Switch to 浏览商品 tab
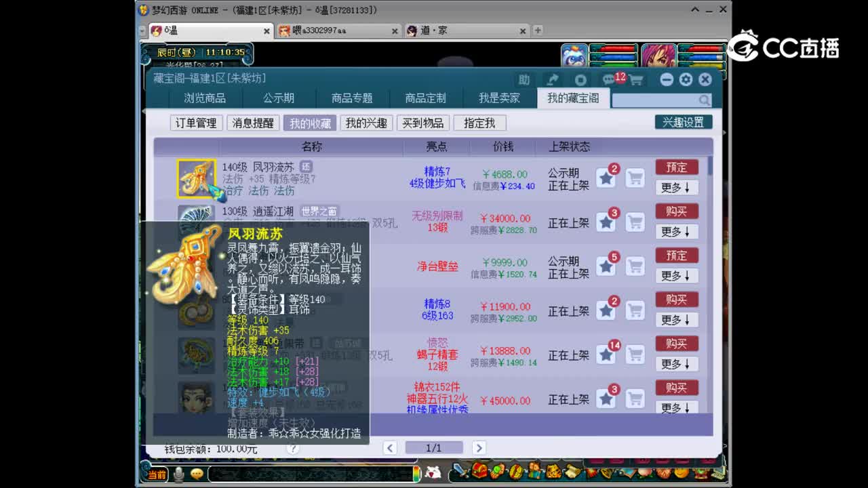868x488 pixels. pyautogui.click(x=205, y=98)
